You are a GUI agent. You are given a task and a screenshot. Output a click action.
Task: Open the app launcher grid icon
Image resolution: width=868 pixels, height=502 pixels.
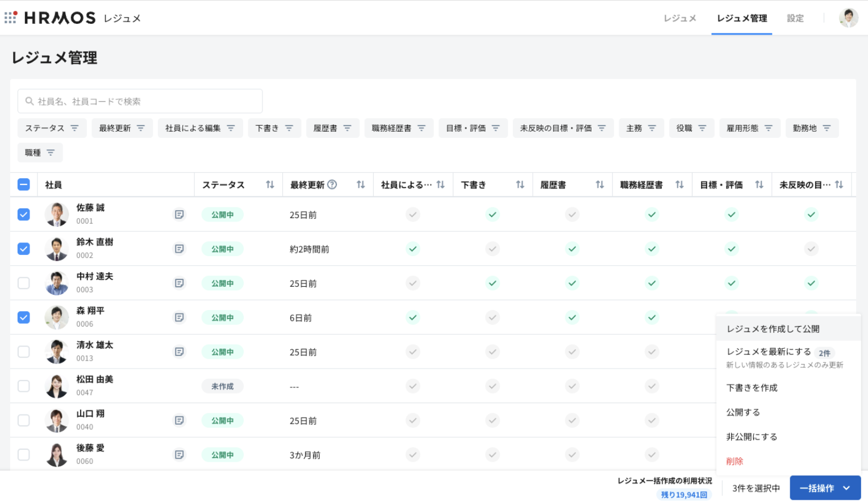[10, 18]
